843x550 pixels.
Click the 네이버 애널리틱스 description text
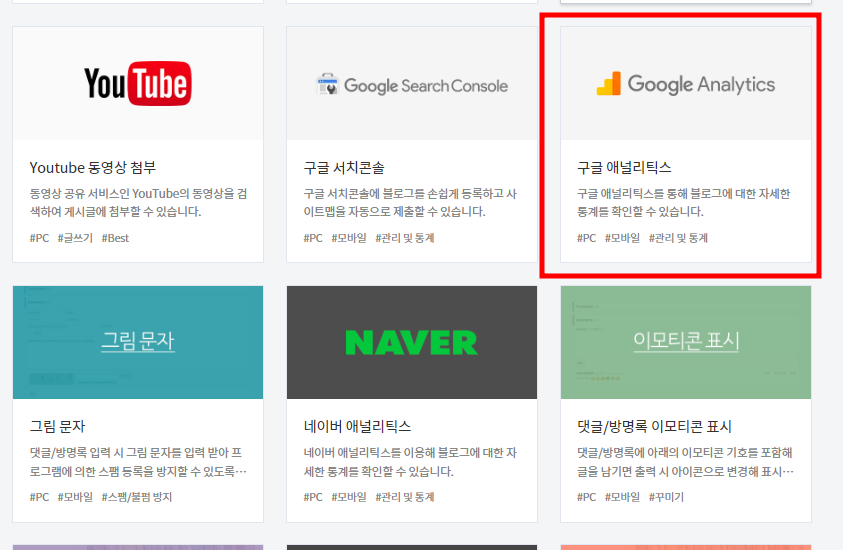410,462
